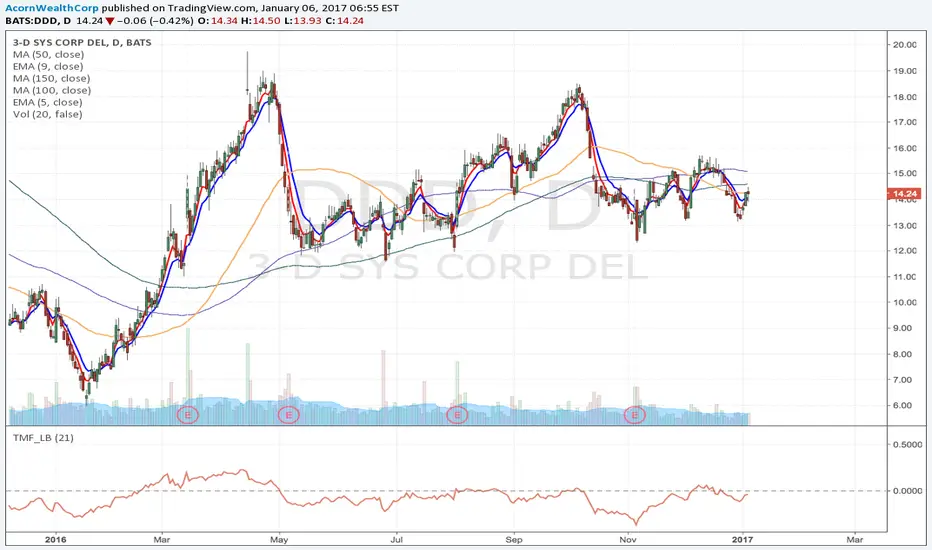Click the 0.0000 TMF axis label
The image size is (932, 550).
907,491
